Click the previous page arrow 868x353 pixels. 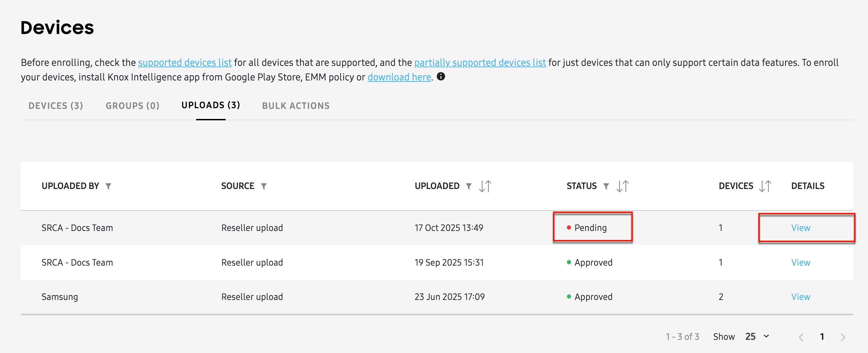tap(802, 336)
